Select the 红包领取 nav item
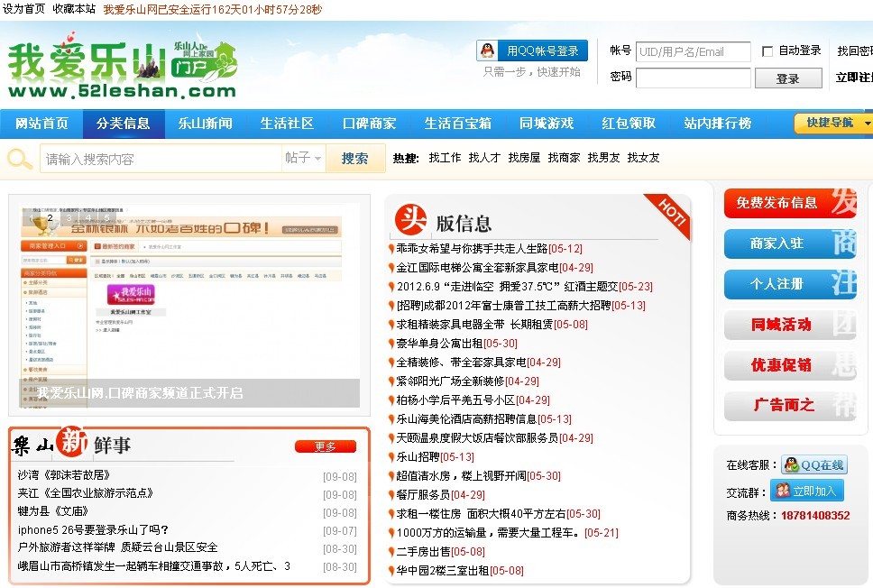This screenshot has height=588, width=873. [x=629, y=124]
